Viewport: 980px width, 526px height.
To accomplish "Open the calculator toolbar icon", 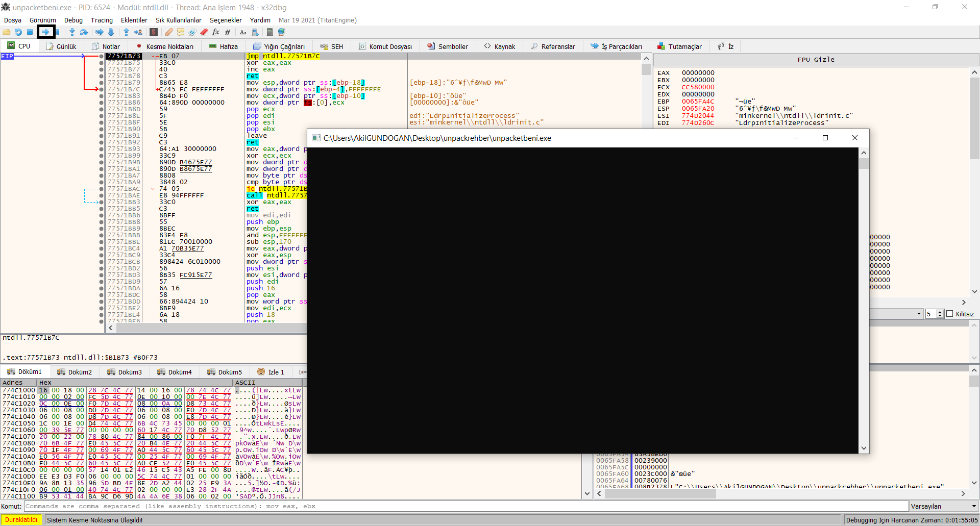I will 269,32.
